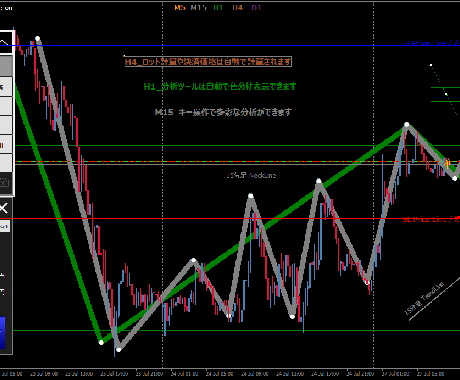This screenshot has height=380, width=460.
Task: Select the D1 timeframe label
Action: click(256, 7)
